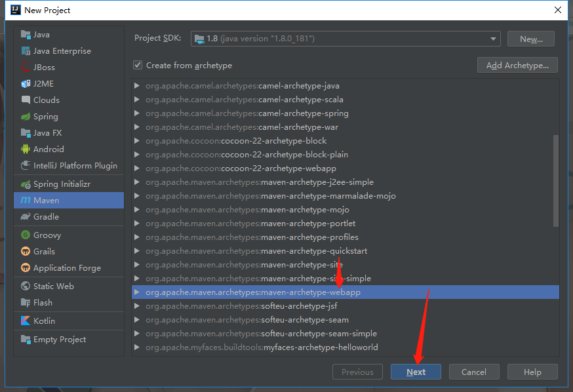The image size is (573, 392).
Task: Click the Help button
Action: point(532,372)
